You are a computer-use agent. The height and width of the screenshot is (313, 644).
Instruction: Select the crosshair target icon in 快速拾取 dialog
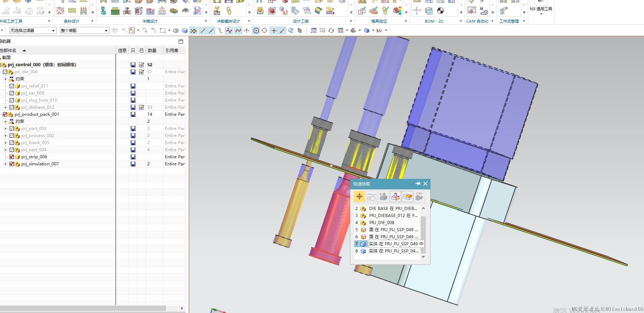point(359,196)
